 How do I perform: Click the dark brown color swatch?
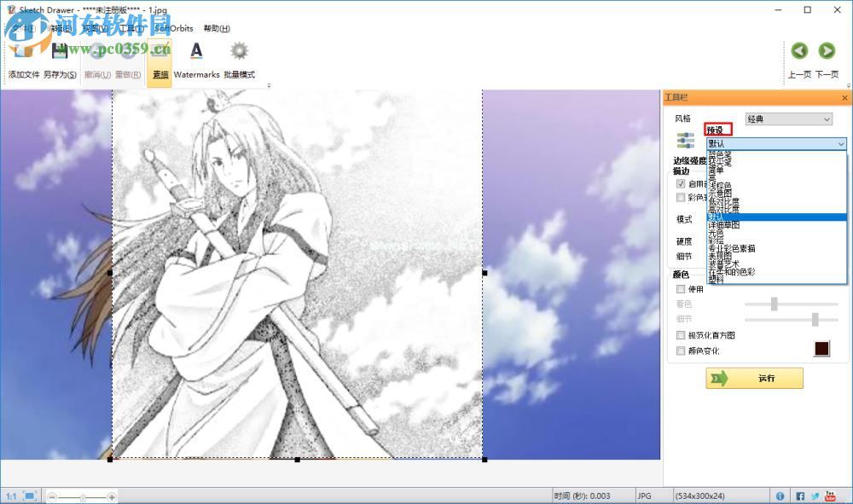pyautogui.click(x=821, y=349)
